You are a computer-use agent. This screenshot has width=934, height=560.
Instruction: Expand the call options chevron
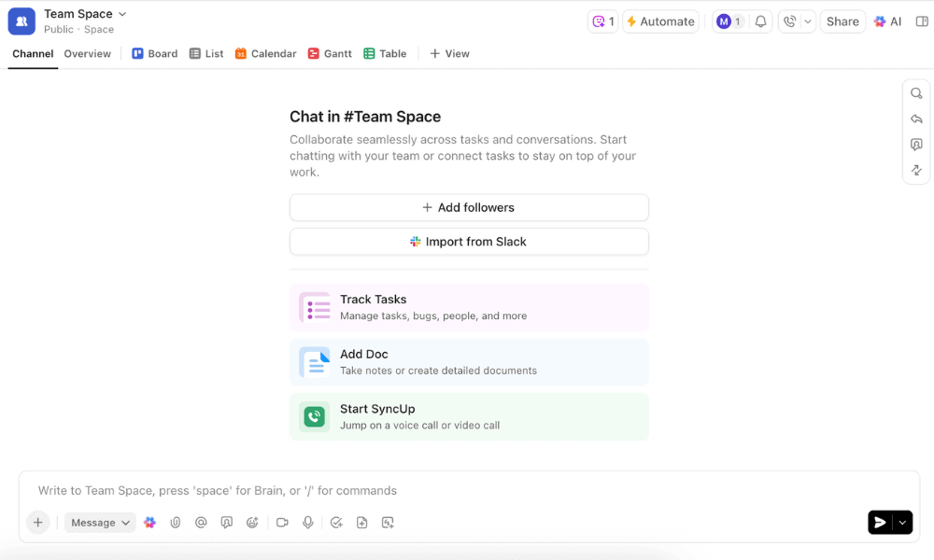pyautogui.click(x=808, y=21)
